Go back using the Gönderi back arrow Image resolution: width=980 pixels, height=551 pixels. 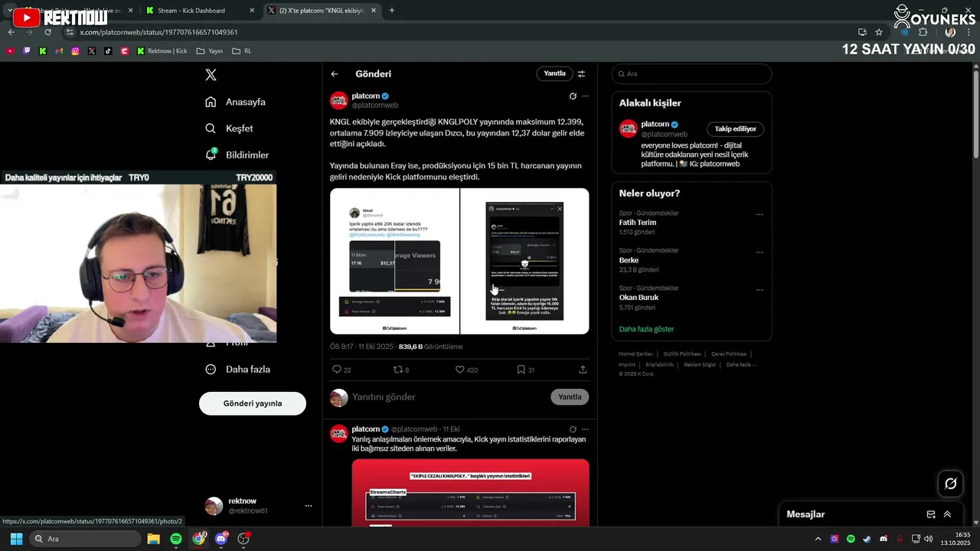(x=335, y=74)
